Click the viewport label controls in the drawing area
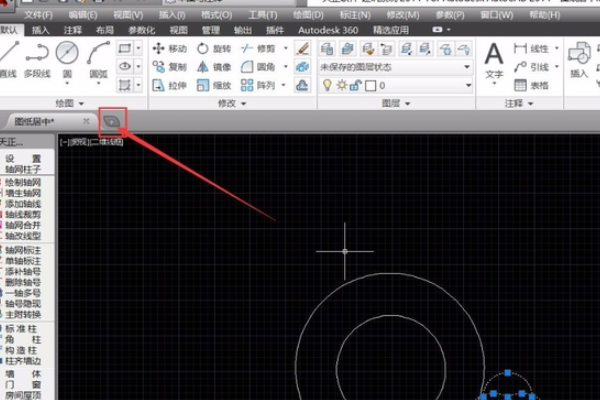Viewport: 600px width, 400px height. 91,142
